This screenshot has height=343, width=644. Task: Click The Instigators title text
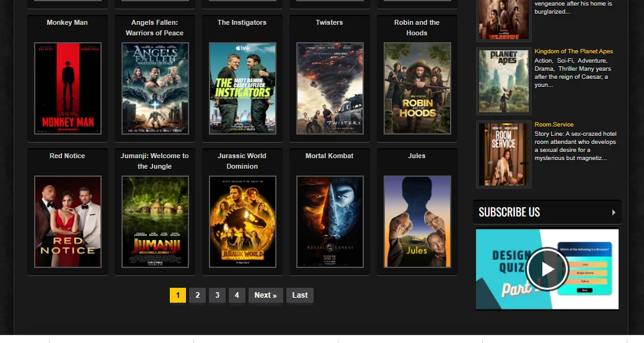point(242,22)
